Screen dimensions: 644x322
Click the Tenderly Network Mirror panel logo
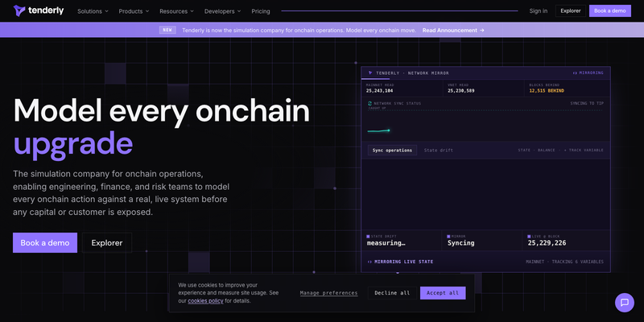point(370,73)
